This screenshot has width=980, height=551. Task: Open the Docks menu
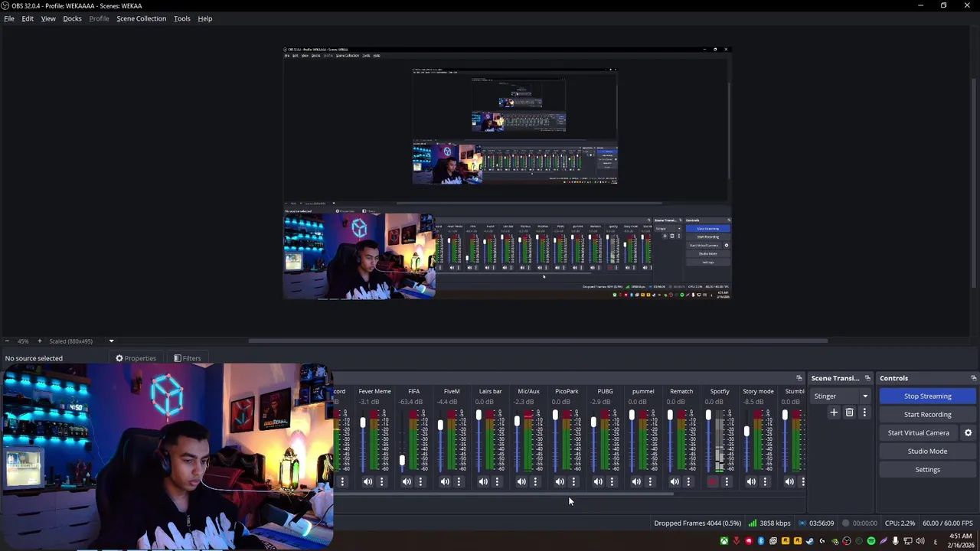point(72,18)
